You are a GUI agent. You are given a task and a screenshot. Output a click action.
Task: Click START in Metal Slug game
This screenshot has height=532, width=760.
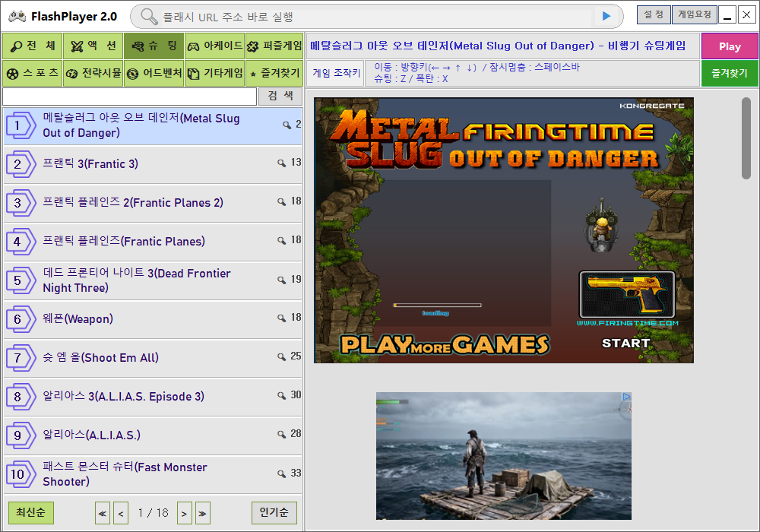point(625,343)
